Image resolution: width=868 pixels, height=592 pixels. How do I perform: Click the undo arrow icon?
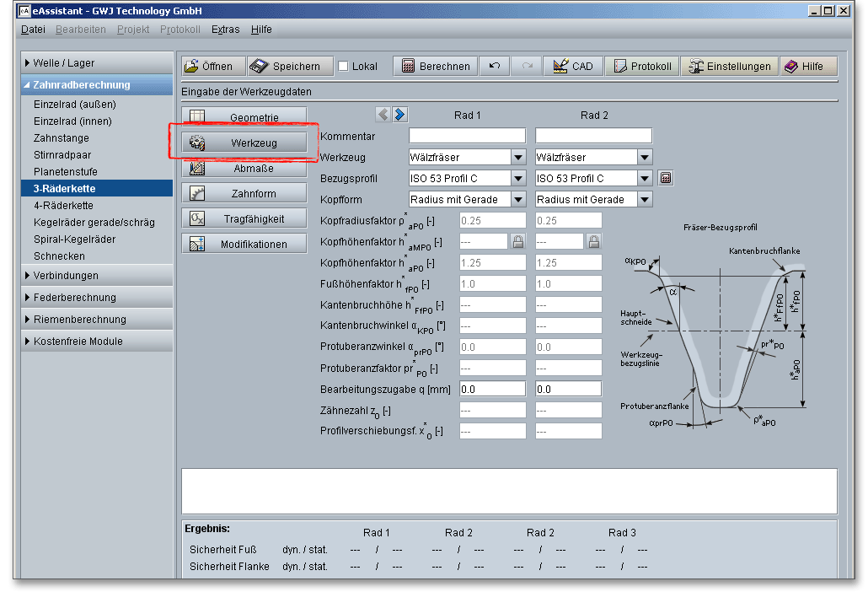tap(495, 67)
